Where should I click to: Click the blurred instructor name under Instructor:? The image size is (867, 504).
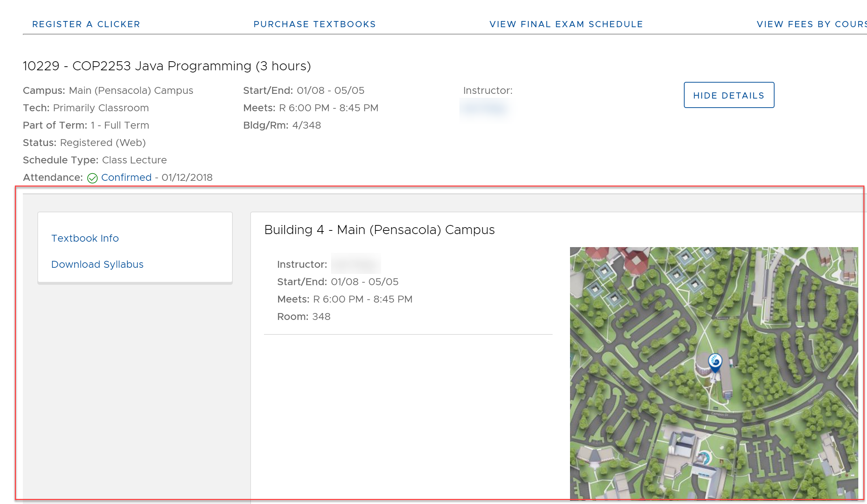[x=485, y=108]
